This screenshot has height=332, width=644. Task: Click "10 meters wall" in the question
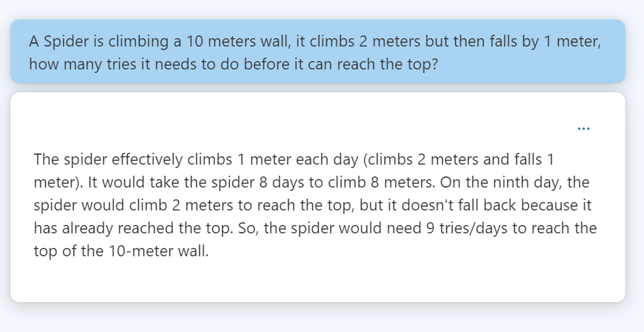(239, 41)
